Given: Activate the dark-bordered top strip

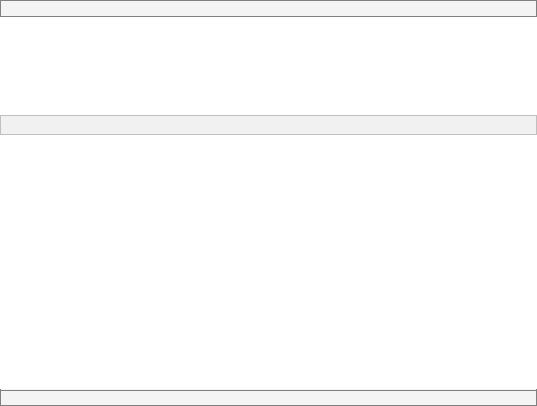Looking at the screenshot, I should tap(268, 9).
